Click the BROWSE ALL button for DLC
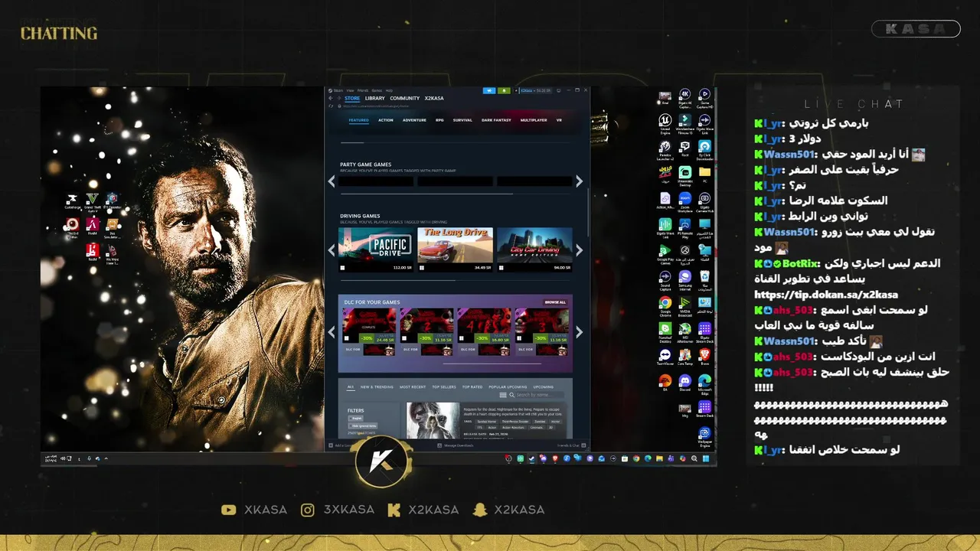The image size is (980, 551). [x=555, y=302]
